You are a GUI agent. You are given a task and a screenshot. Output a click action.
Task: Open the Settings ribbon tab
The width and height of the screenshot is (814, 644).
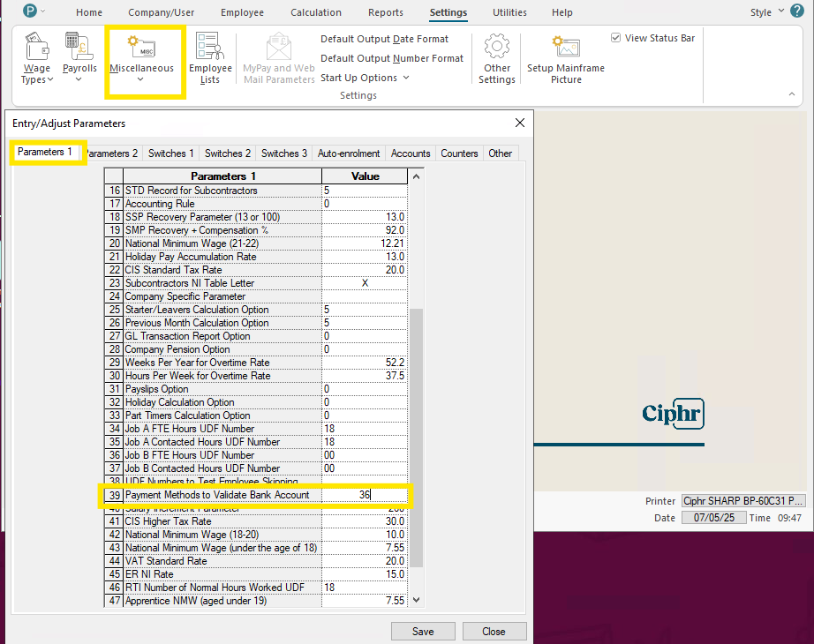[x=448, y=12]
